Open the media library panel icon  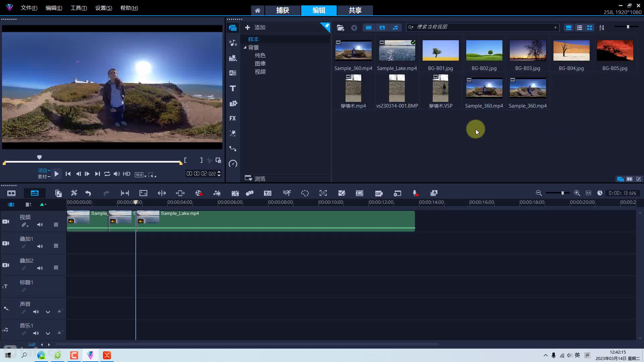click(x=233, y=28)
